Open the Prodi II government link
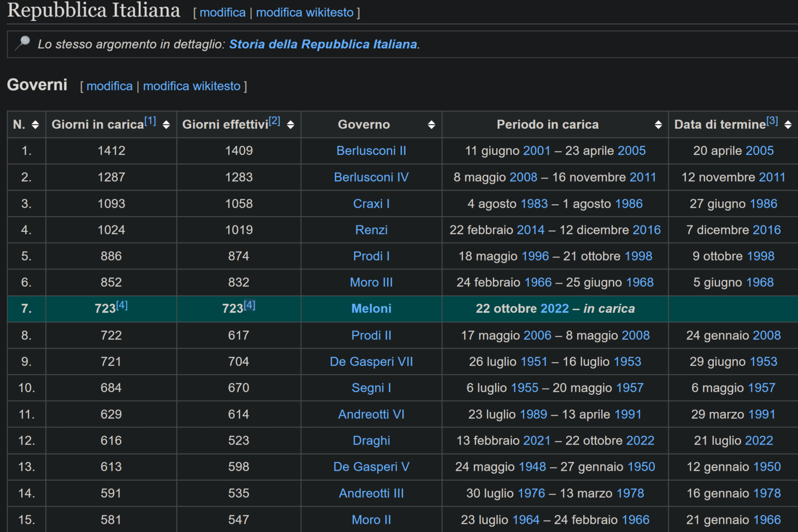This screenshot has height=532, width=798. tap(371, 336)
